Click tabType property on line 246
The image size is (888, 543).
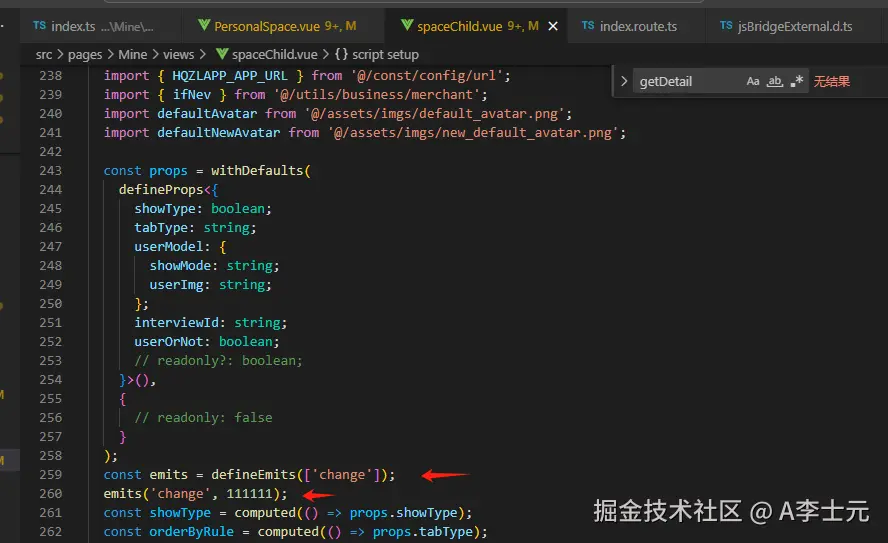pyautogui.click(x=161, y=228)
